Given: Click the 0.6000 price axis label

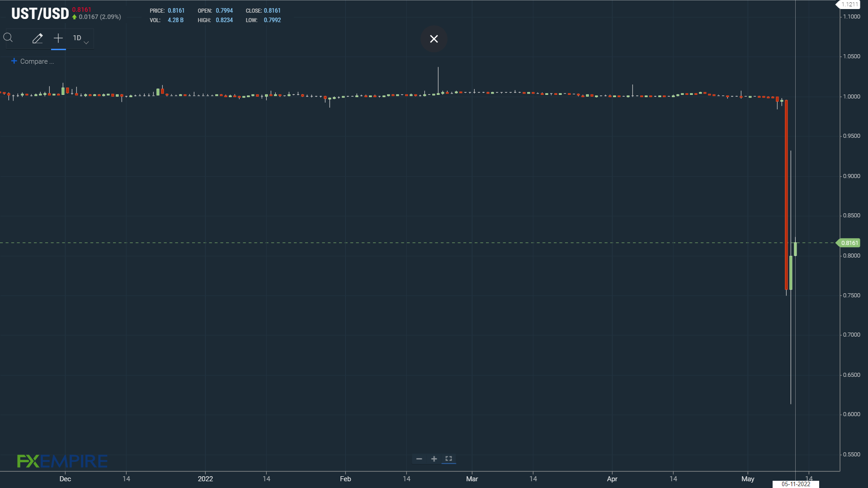Looking at the screenshot, I should click(x=852, y=414).
